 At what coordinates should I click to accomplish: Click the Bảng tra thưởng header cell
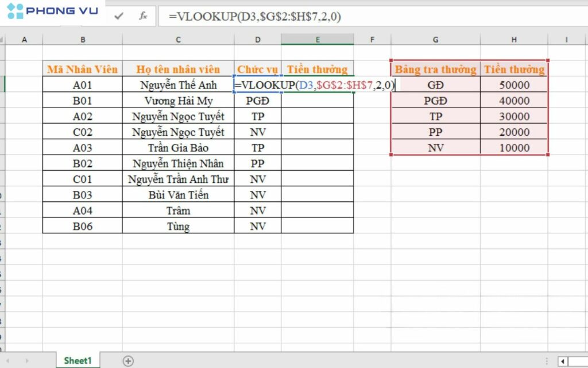[x=435, y=68]
